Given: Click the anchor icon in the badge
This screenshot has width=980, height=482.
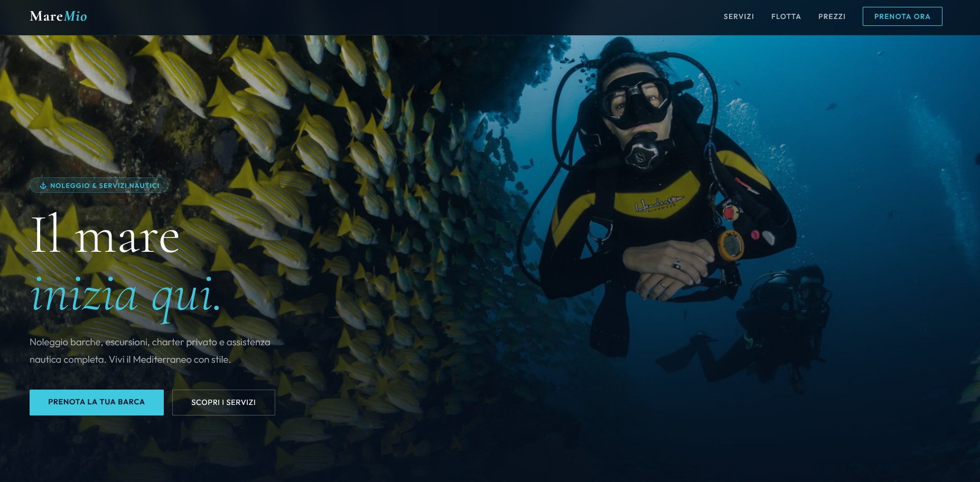Looking at the screenshot, I should (43, 186).
